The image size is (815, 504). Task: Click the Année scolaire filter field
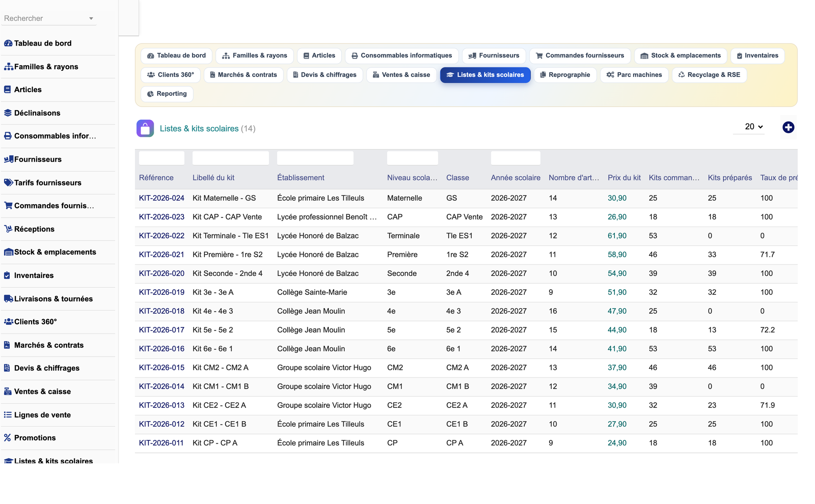[516, 158]
